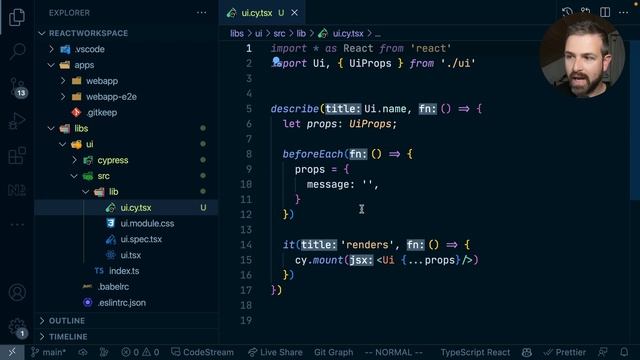The width and height of the screenshot is (640, 360).
Task: Click the Prettier status bar item
Action: [564, 352]
